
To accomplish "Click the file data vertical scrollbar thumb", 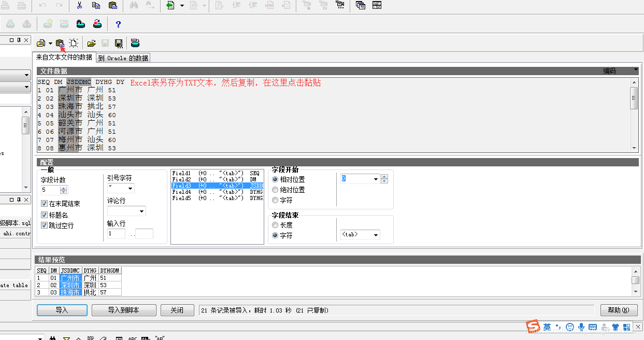I will click(634, 98).
